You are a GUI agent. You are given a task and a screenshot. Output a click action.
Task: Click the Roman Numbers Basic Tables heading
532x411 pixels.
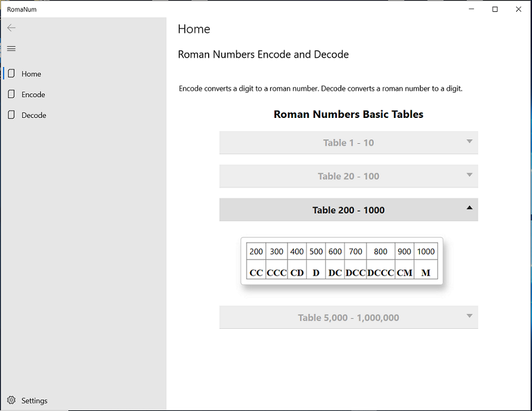(x=348, y=115)
